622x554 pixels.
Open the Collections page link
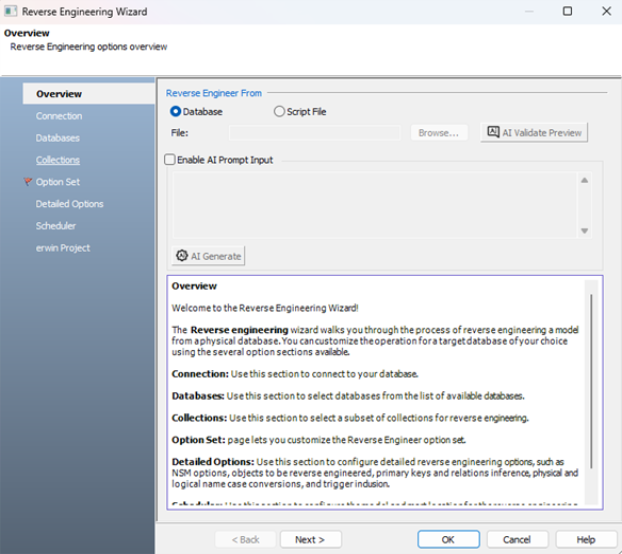(58, 160)
